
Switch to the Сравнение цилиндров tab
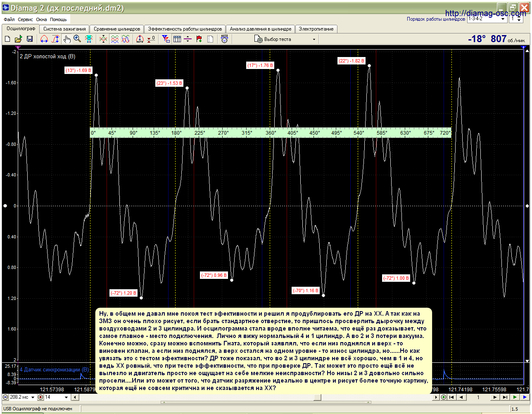click(117, 29)
